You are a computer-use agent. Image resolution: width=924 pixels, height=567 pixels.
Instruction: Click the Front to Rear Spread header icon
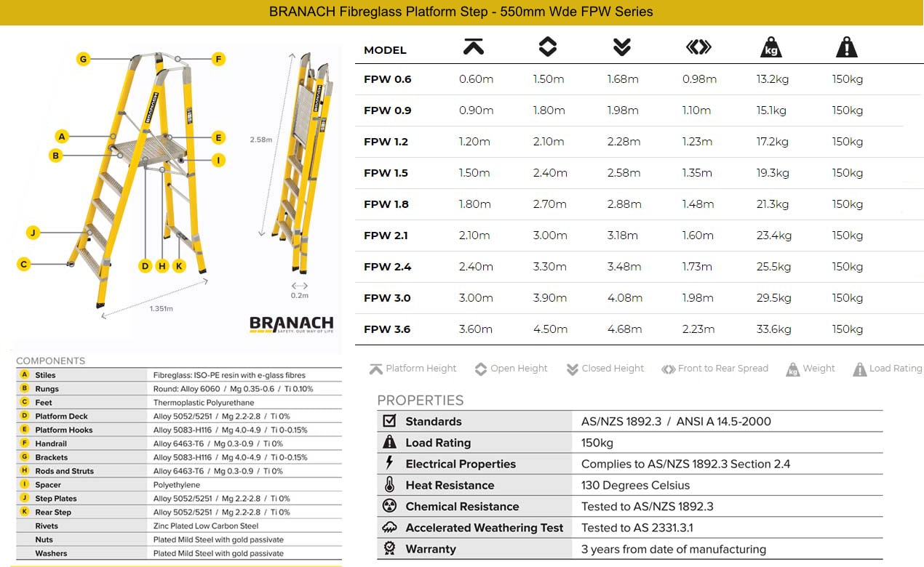(x=698, y=48)
